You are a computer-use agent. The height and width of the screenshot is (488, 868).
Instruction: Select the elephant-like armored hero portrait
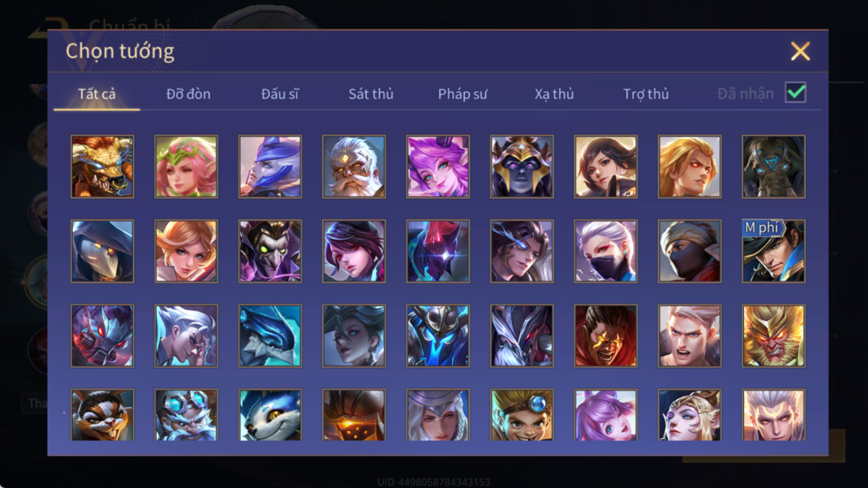pos(773,167)
